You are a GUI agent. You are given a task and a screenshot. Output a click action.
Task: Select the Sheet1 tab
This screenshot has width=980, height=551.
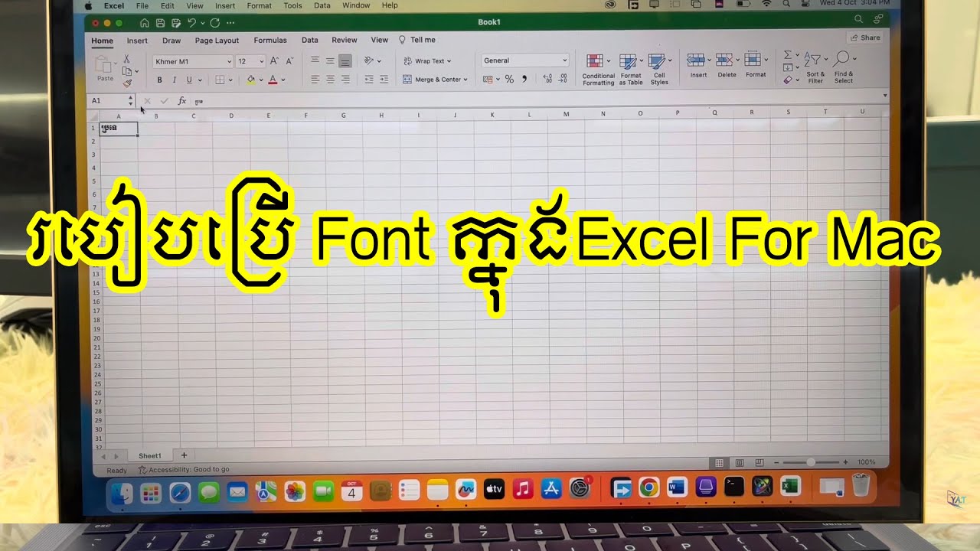coord(150,455)
